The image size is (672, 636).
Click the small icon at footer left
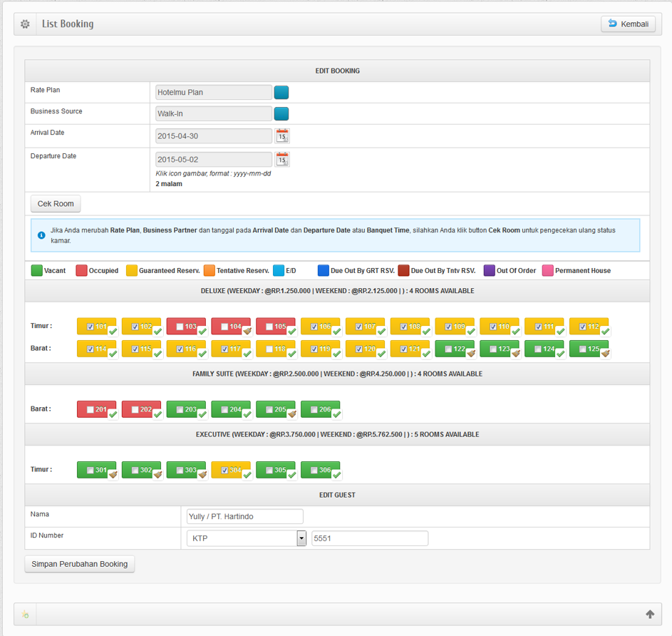click(26, 615)
